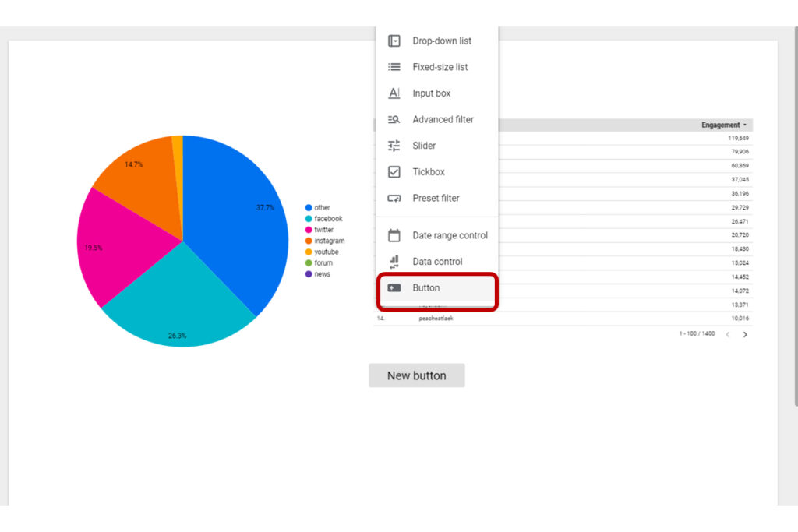Image resolution: width=798 pixels, height=532 pixels.
Task: Choose Button from the control menu
Action: (436, 288)
